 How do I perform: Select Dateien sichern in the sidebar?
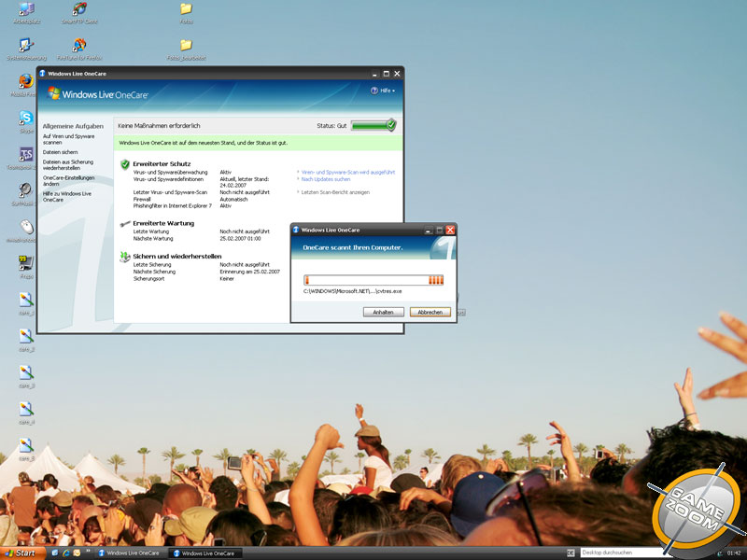pyautogui.click(x=60, y=152)
